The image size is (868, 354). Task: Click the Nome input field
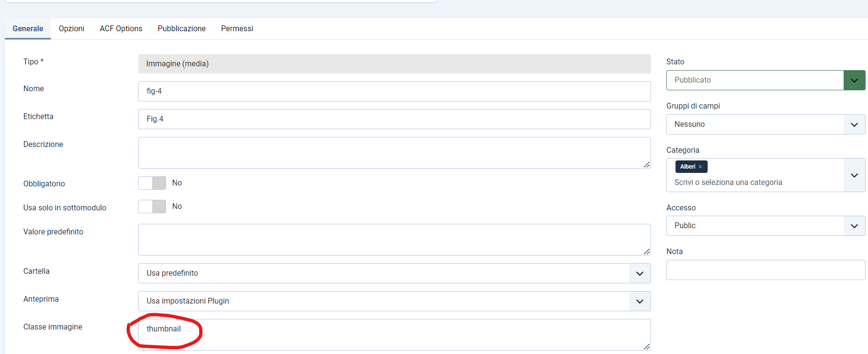395,91
